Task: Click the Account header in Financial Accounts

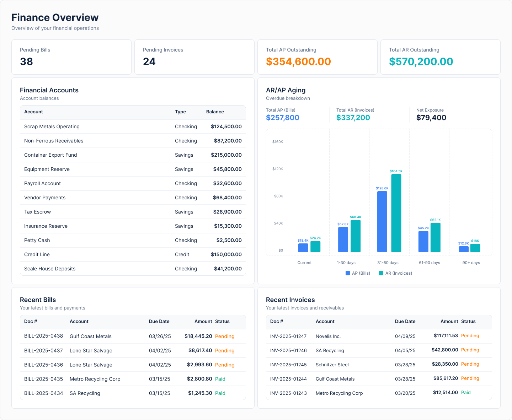Action: pyautogui.click(x=33, y=112)
